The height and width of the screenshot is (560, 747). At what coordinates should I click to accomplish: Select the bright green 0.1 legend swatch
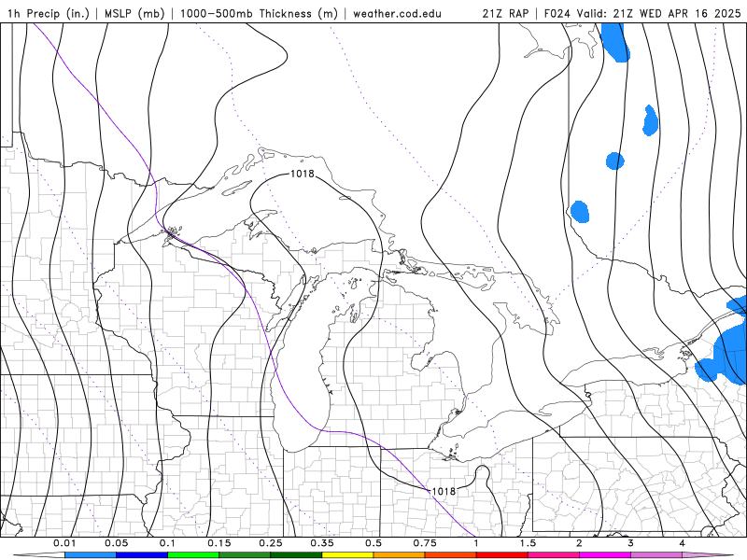coord(193,555)
